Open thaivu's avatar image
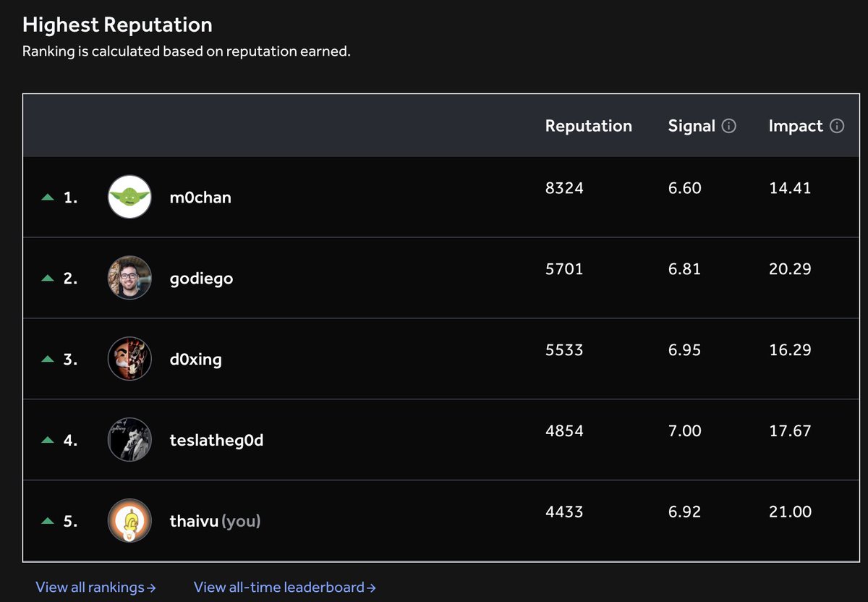 129,521
